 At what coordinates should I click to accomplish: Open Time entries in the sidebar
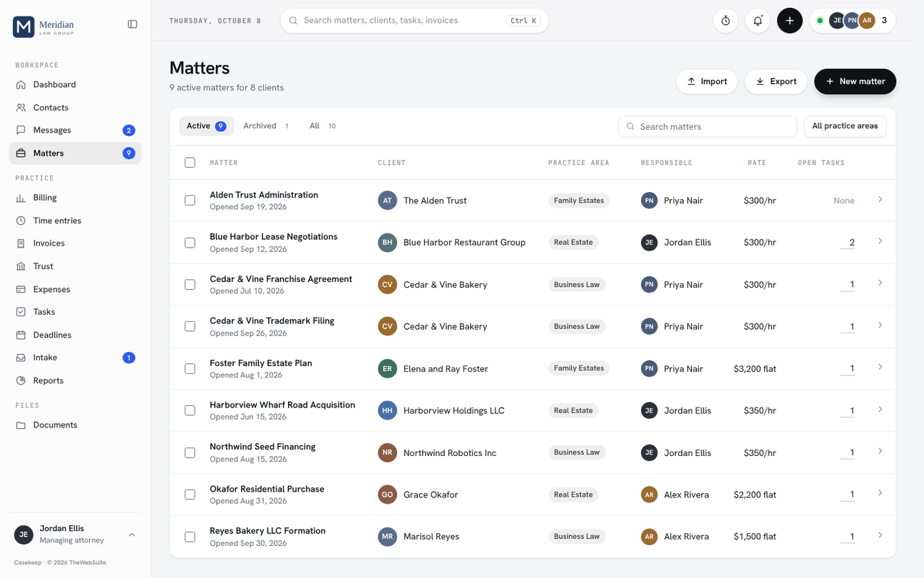click(76, 220)
